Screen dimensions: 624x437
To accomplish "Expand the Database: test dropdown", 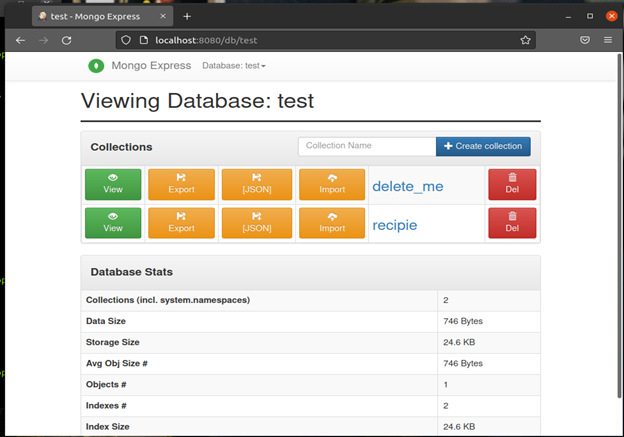I will coord(234,66).
